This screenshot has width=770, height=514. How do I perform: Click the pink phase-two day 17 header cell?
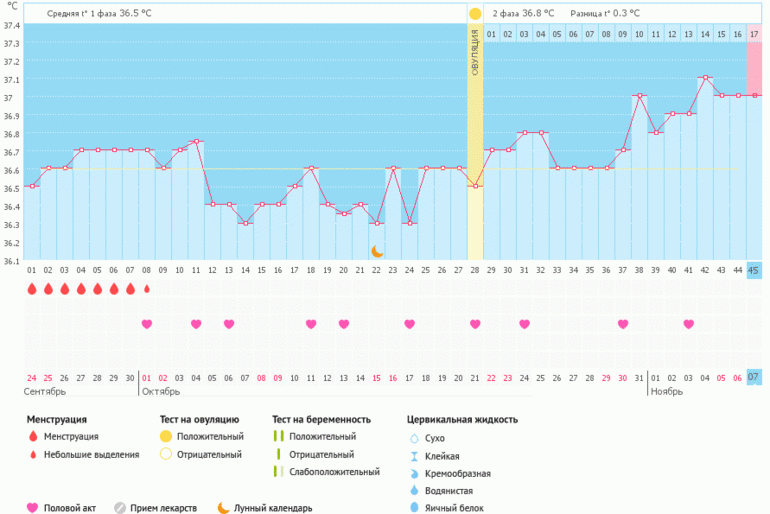click(754, 34)
